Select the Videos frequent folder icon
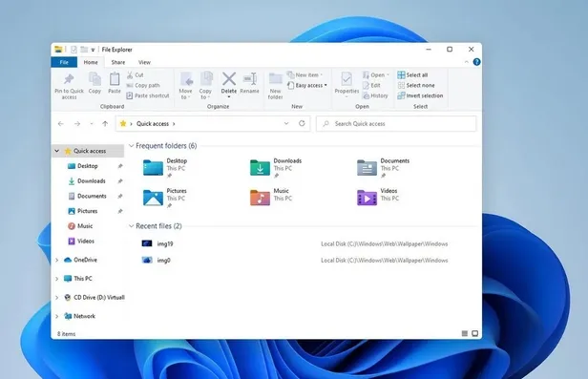Viewport: 588px width, 379px height. [x=367, y=198]
